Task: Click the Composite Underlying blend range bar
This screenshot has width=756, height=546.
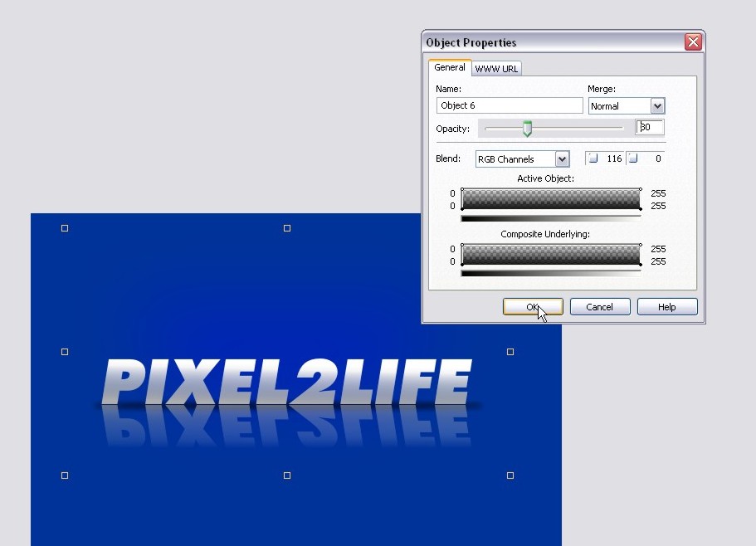Action: click(x=551, y=255)
